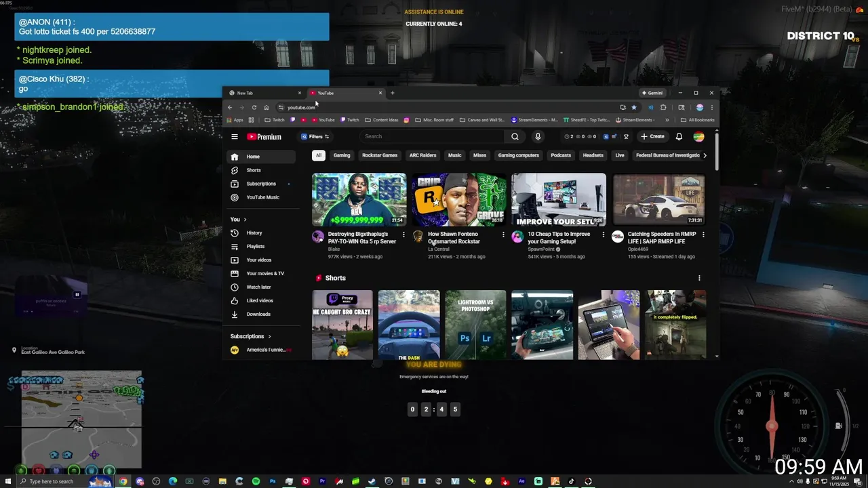Open the Content Ideas bookmark folder

pyautogui.click(x=381, y=120)
